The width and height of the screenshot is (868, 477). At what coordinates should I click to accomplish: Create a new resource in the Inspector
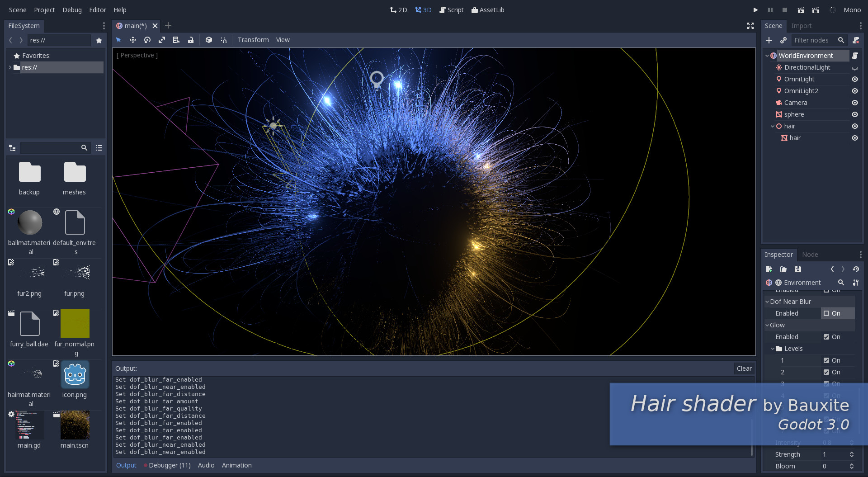click(x=769, y=269)
